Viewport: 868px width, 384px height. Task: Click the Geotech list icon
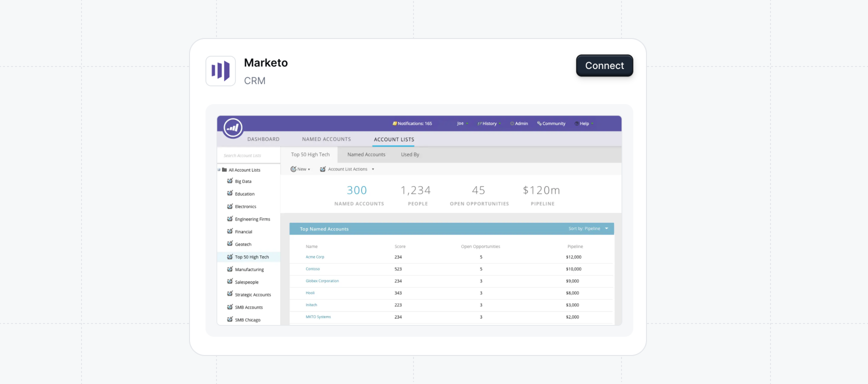point(230,244)
